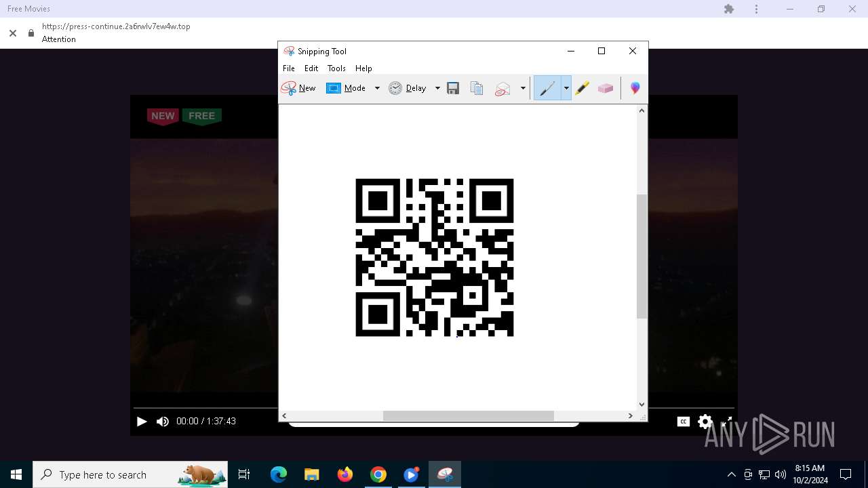Open Task View on the taskbar
Image resolution: width=868 pixels, height=488 pixels.
[x=244, y=474]
